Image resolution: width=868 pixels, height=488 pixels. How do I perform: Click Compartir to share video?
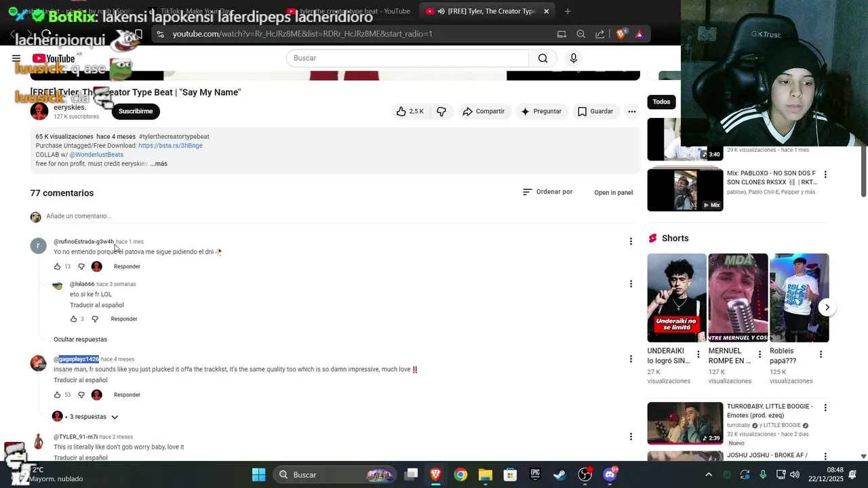484,111
